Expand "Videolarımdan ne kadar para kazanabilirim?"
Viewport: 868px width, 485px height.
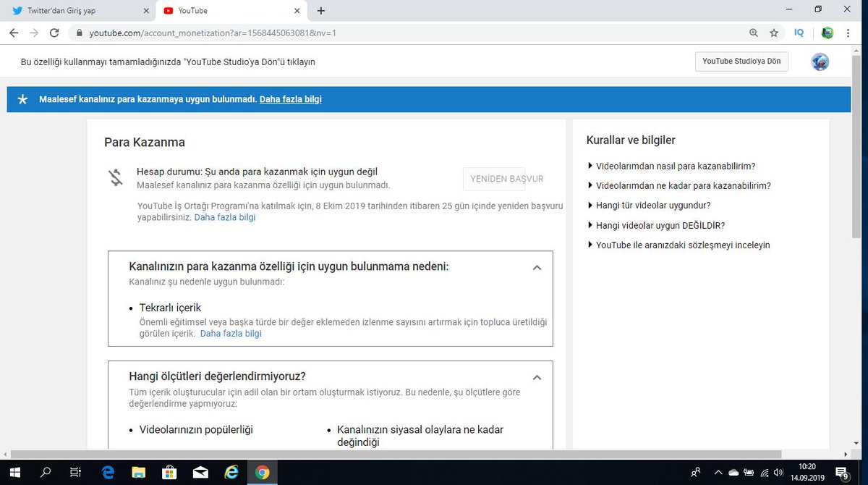coord(679,185)
